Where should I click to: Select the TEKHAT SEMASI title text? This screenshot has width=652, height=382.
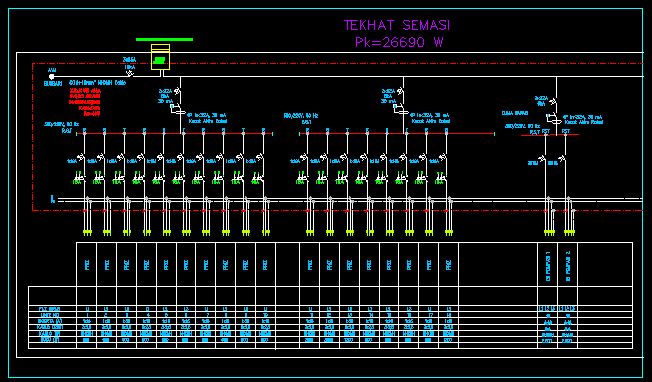point(397,25)
